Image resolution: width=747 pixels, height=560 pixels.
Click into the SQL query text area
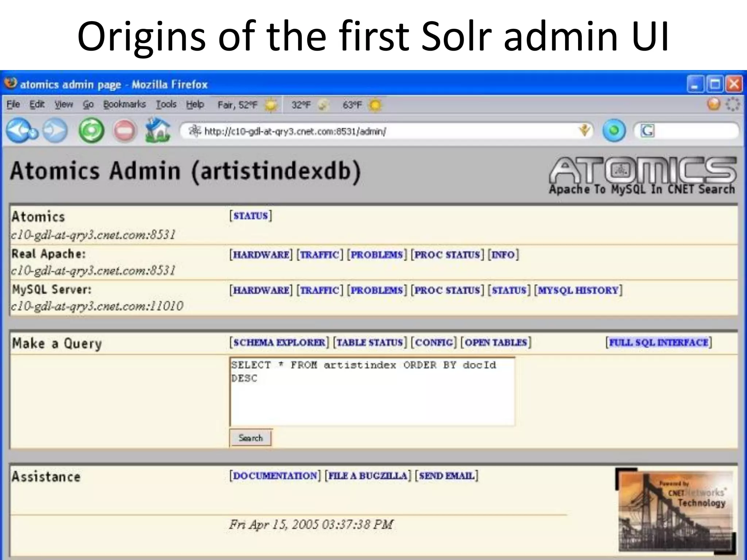point(372,392)
